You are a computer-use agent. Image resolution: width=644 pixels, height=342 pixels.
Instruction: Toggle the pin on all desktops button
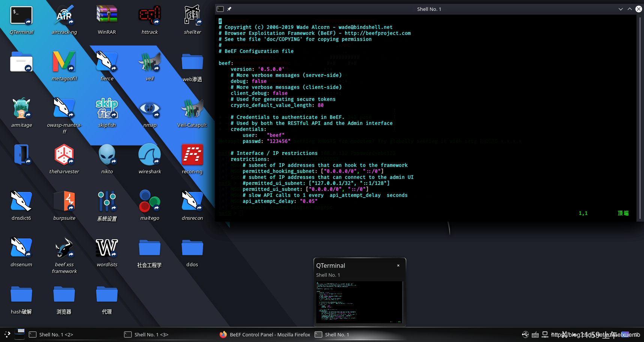coord(229,9)
